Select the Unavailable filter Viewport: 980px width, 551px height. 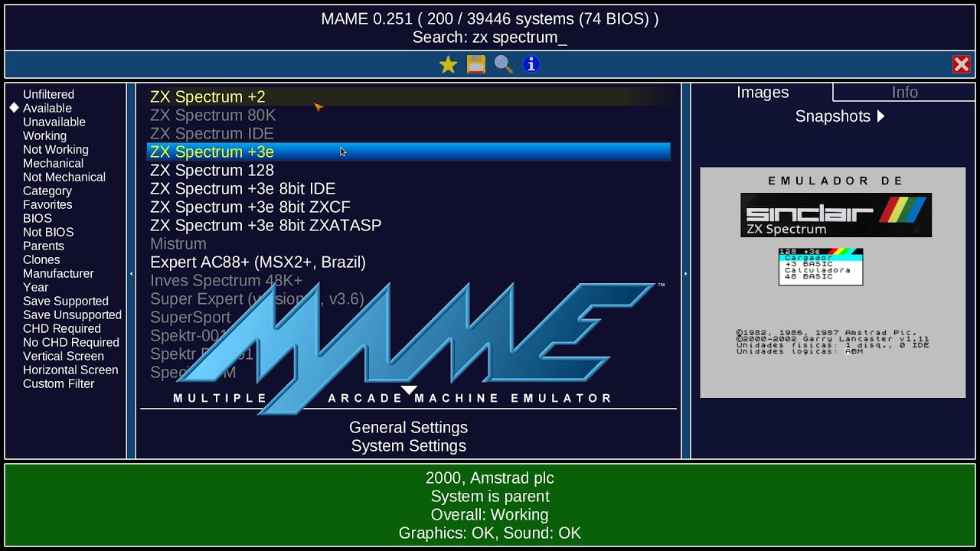tap(54, 122)
